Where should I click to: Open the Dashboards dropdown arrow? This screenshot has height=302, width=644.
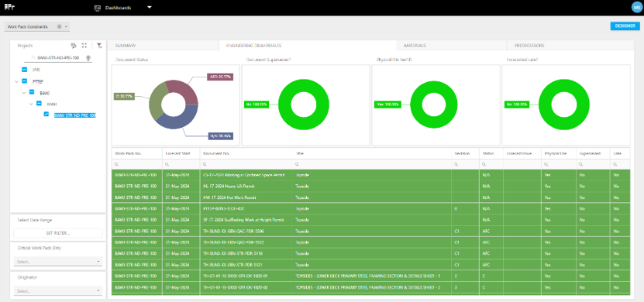150,8
